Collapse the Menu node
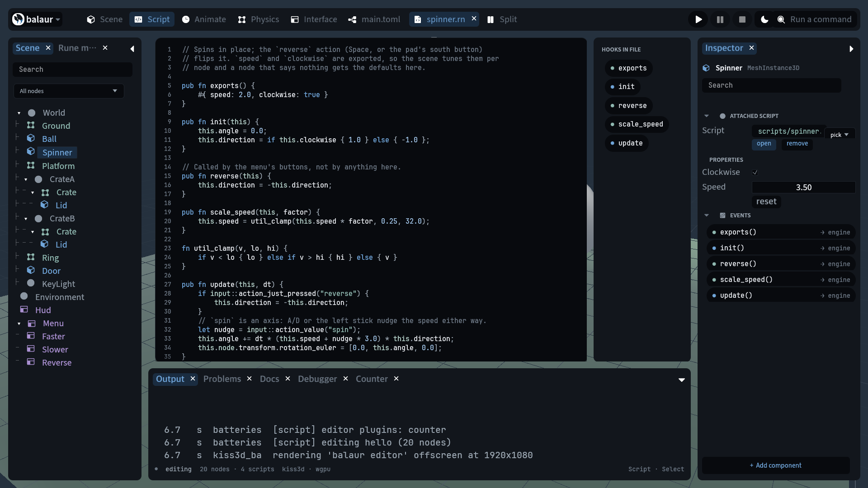This screenshot has height=488, width=868. 19,324
